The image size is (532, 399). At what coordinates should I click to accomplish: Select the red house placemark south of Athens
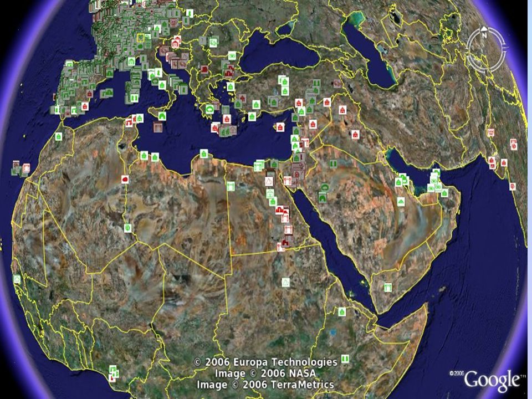[x=227, y=119]
